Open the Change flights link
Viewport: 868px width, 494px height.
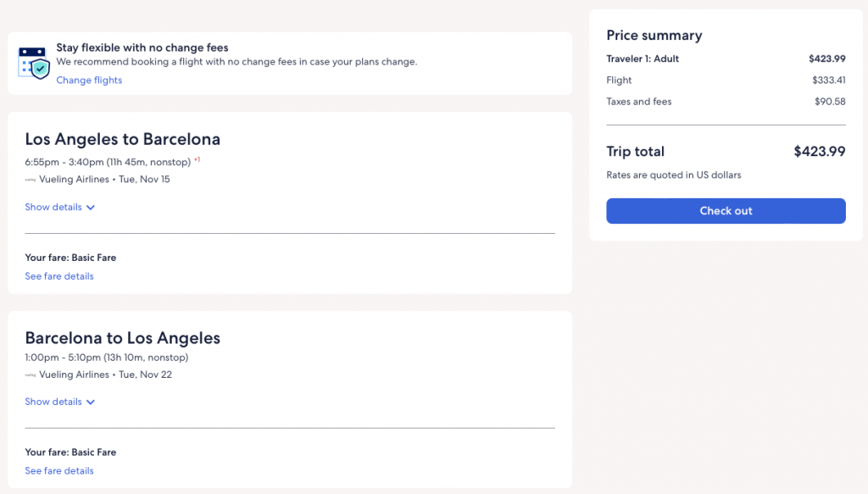89,80
